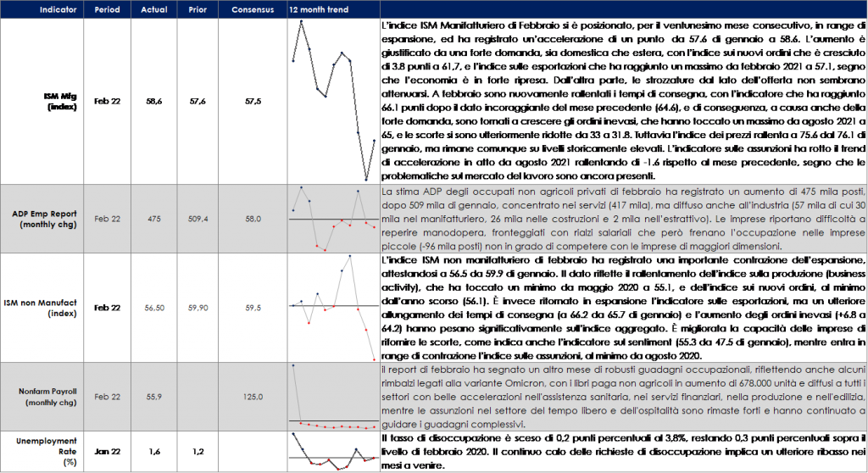Click the Unemployment Rate trend chart
This screenshot has height=473, width=868.
pyautogui.click(x=333, y=452)
